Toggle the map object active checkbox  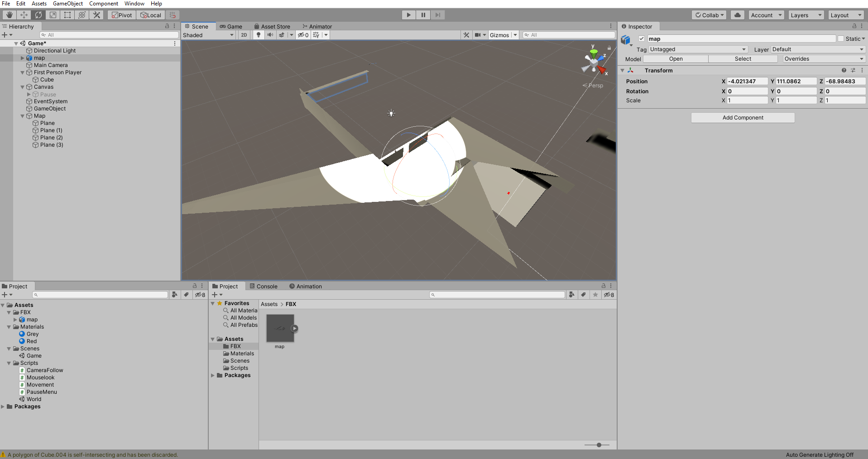642,38
